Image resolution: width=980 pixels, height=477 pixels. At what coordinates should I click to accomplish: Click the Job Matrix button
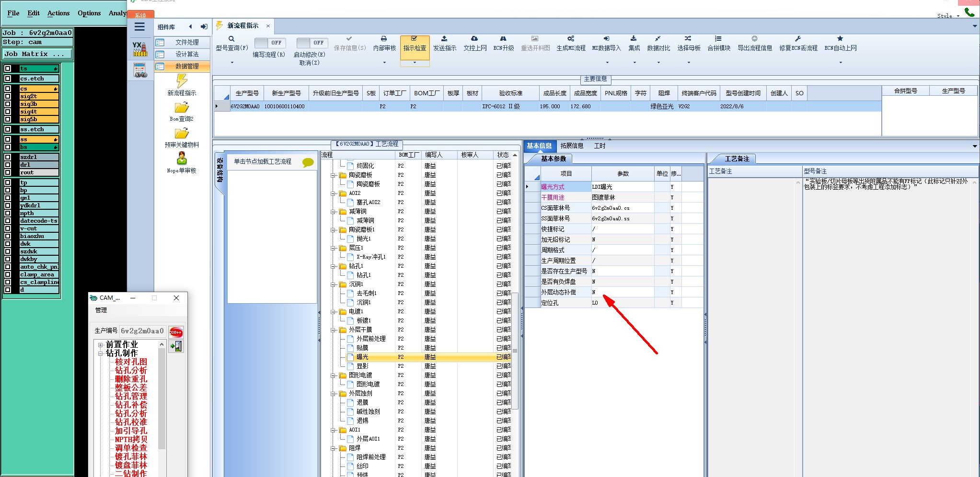(x=37, y=54)
